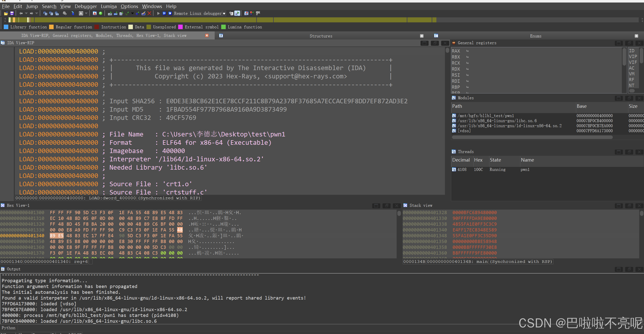Click the red warning triangle icon
Screen dimensions: 644x334
tap(95, 13)
